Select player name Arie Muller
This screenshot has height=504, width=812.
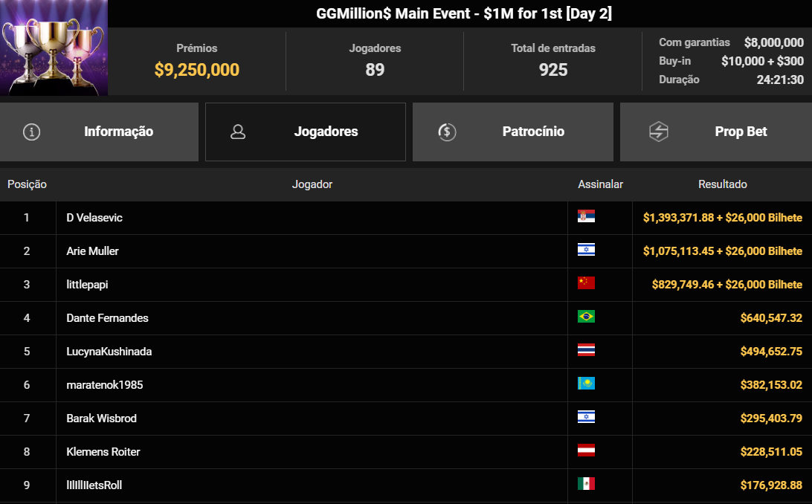[x=91, y=251]
